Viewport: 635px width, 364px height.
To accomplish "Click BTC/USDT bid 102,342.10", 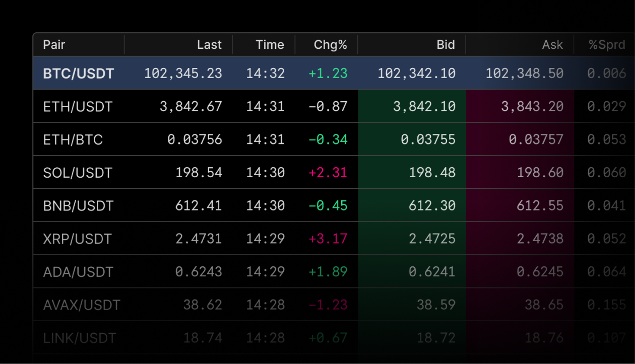I will tap(417, 74).
